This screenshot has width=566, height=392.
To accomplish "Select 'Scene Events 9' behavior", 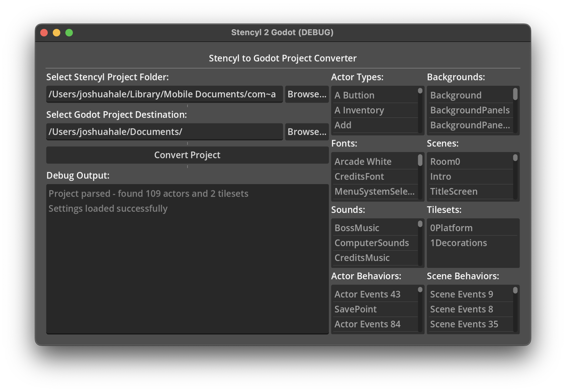I will tap(471, 294).
